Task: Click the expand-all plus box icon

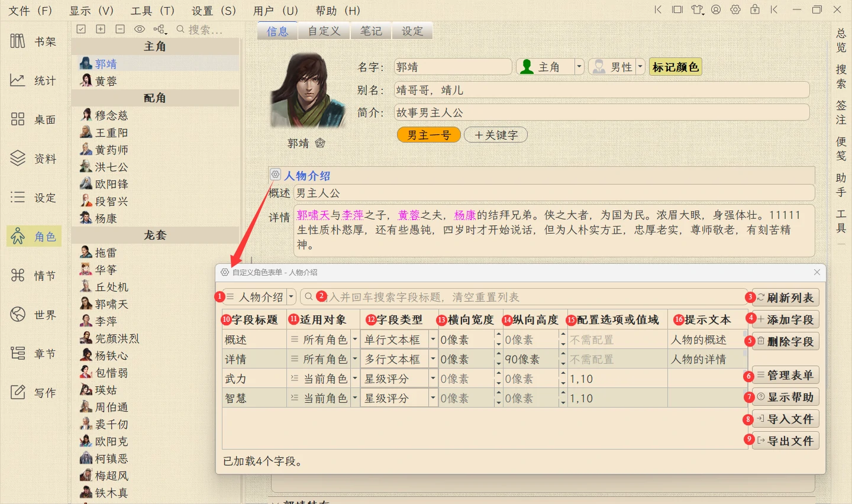Action: tap(101, 29)
